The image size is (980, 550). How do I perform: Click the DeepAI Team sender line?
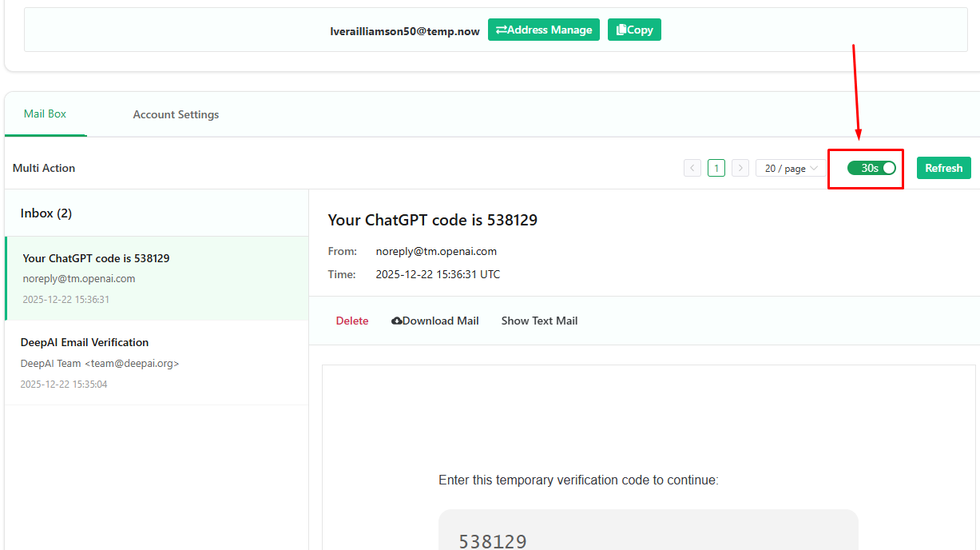pyautogui.click(x=100, y=363)
